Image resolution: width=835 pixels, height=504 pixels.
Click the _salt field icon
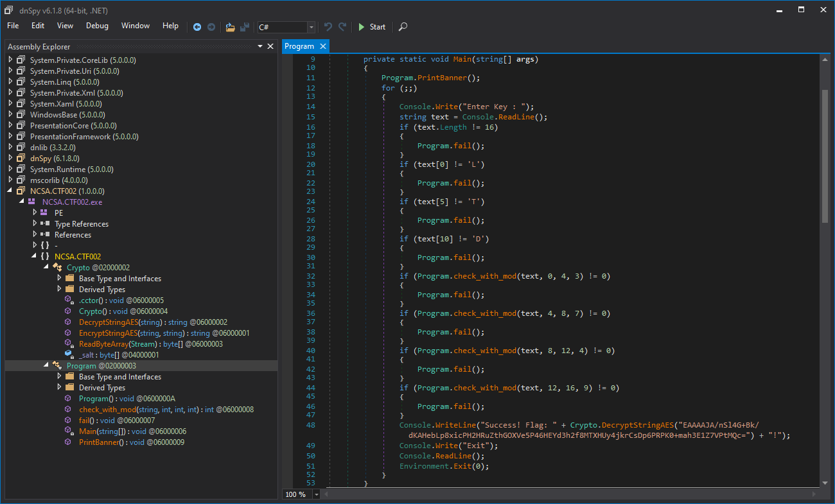[69, 354]
